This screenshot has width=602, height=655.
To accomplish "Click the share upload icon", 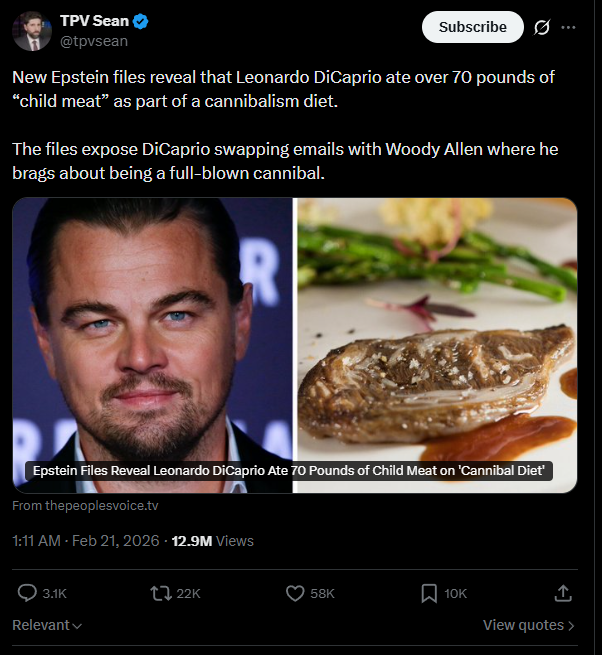I will (x=563, y=593).
